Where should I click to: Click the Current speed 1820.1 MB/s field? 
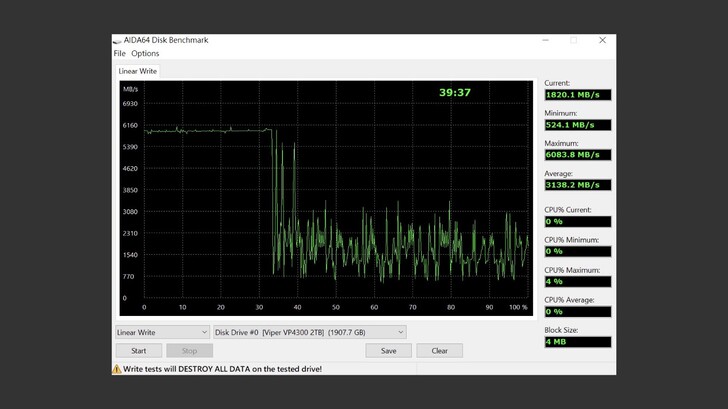pos(577,95)
